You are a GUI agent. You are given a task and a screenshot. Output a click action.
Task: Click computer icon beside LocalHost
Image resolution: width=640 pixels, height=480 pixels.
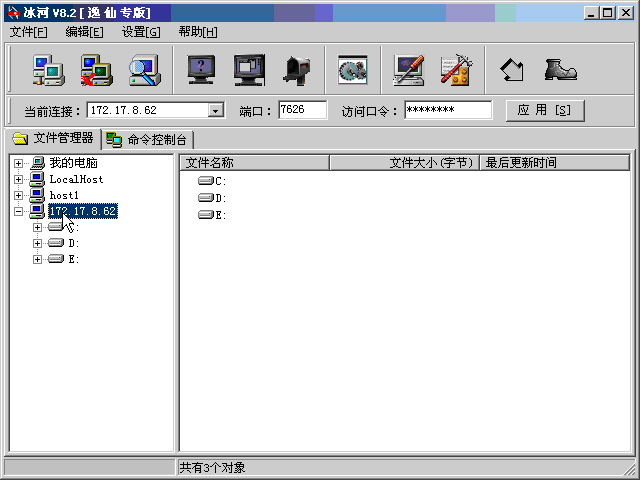point(37,179)
